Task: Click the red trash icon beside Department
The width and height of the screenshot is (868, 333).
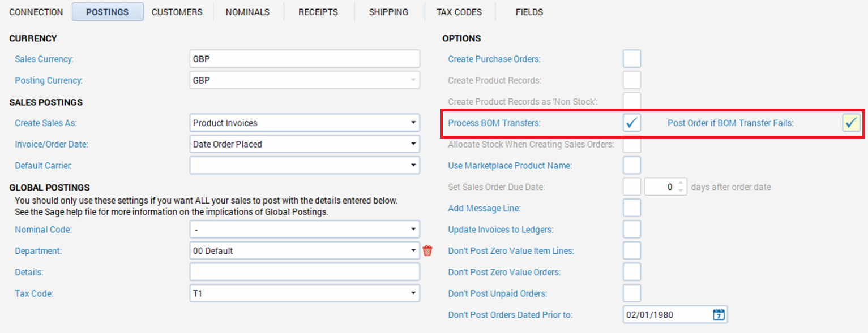Action: pos(427,250)
